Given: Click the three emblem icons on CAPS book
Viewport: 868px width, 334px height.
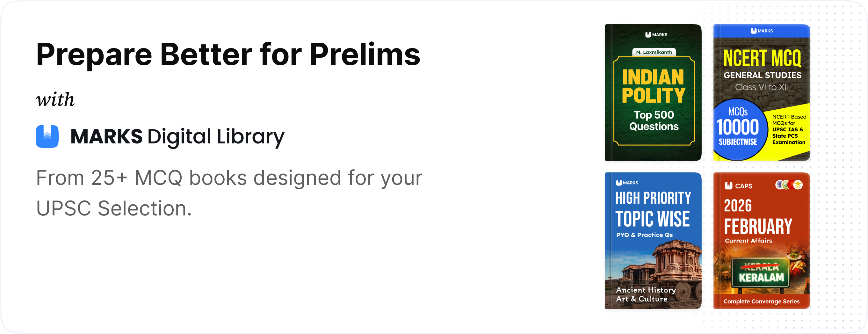Looking at the screenshot, I should click(x=789, y=185).
